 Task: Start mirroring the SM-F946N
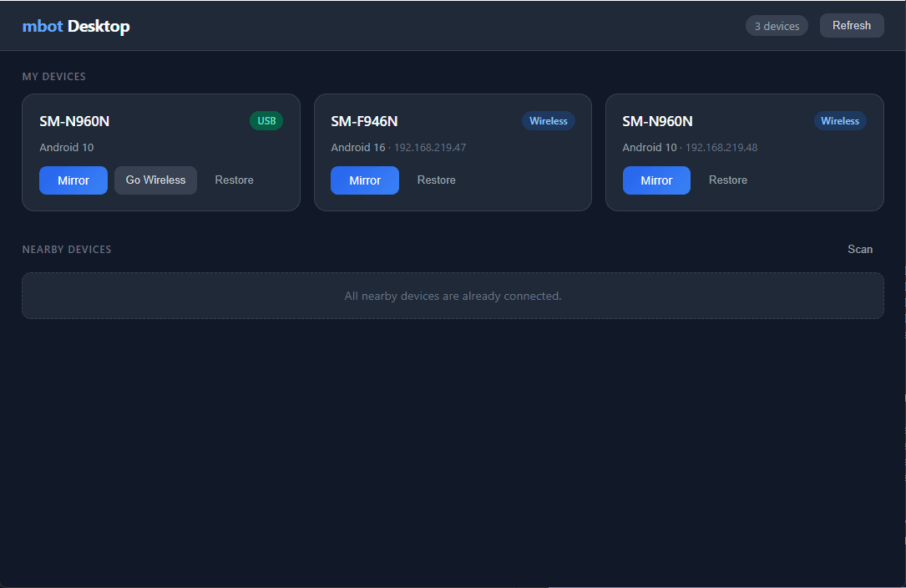point(364,180)
